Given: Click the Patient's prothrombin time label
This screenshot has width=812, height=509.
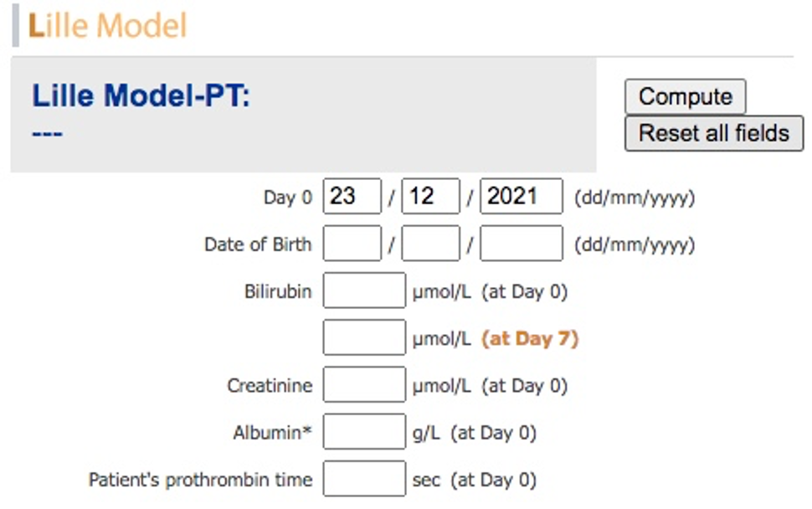Looking at the screenshot, I should click(200, 480).
